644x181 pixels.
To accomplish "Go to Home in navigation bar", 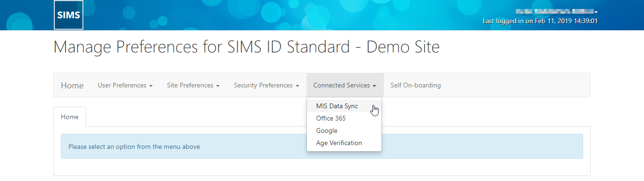I will pyautogui.click(x=72, y=86).
